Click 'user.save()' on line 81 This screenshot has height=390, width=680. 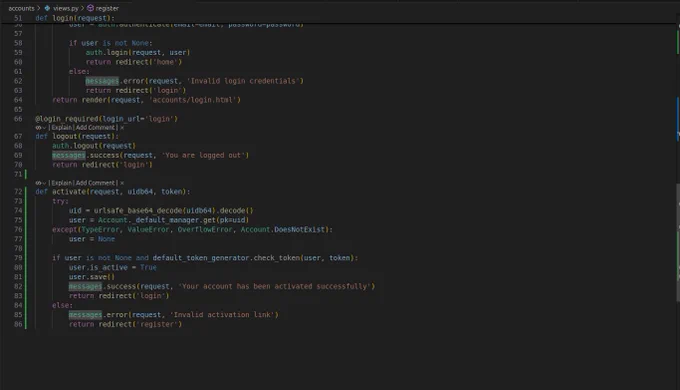[x=92, y=277]
